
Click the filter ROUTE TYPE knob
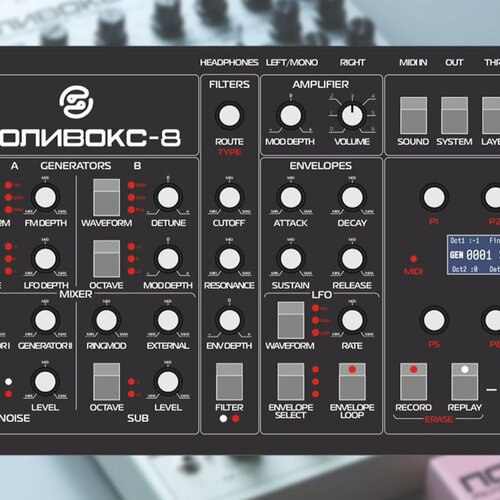click(229, 115)
